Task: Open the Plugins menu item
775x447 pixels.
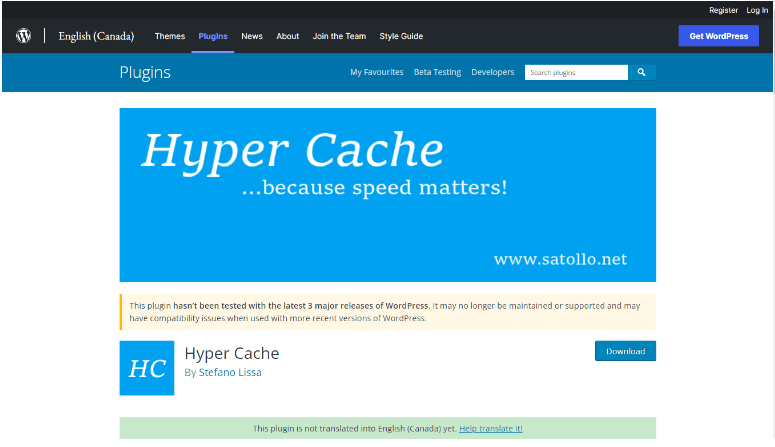Action: pyautogui.click(x=213, y=36)
